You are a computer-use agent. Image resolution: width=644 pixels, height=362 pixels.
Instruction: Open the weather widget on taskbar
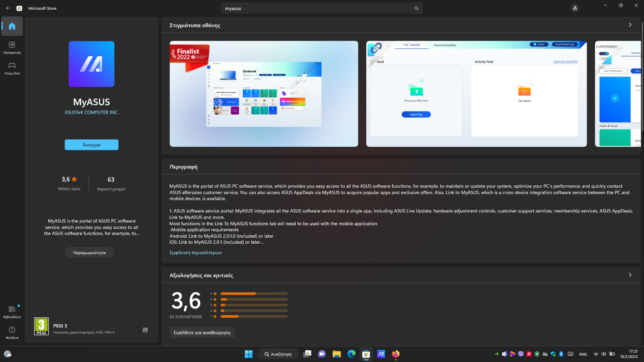(x=8, y=354)
